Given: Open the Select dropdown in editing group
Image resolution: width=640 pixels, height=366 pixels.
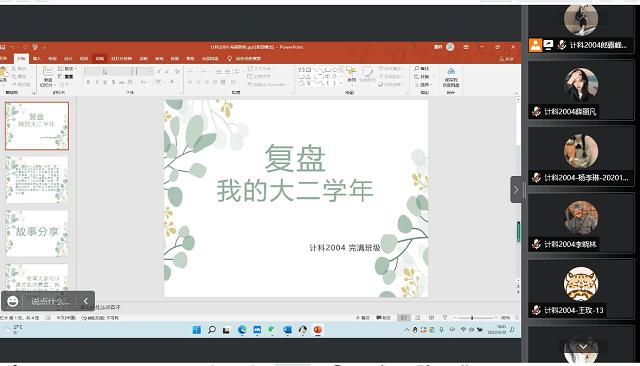Looking at the screenshot, I should tap(423, 84).
